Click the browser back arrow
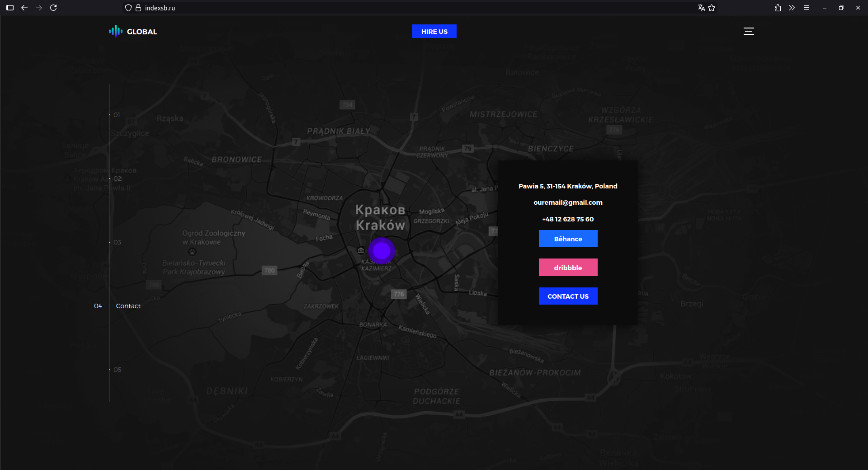Screen dimensions: 868x470 (24, 8)
